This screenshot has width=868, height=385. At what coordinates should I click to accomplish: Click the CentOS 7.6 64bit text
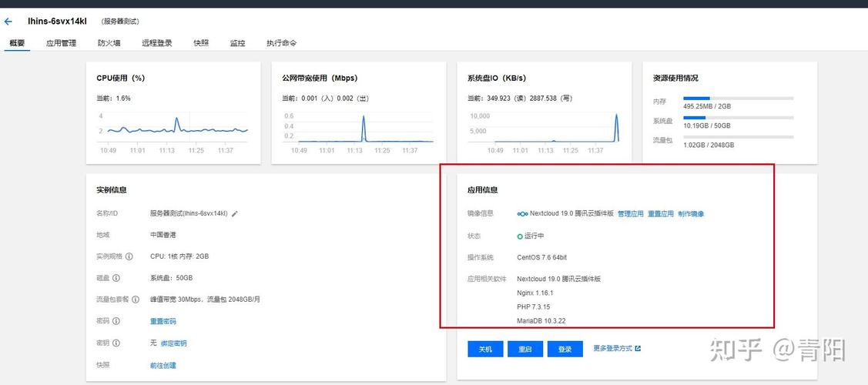(x=541, y=258)
